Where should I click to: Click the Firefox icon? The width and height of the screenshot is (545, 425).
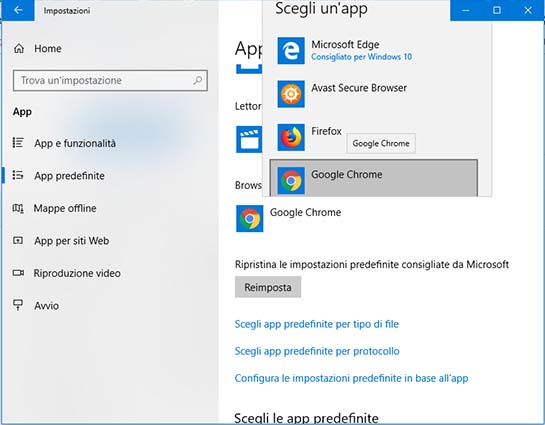coord(291,138)
